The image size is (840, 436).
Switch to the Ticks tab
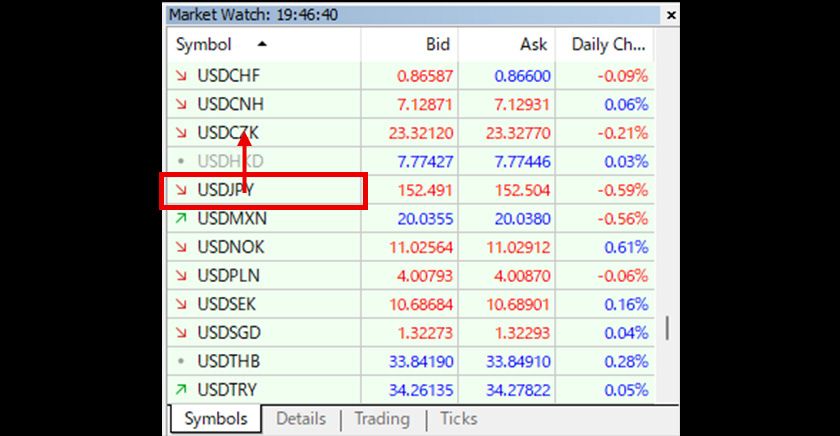pos(458,419)
